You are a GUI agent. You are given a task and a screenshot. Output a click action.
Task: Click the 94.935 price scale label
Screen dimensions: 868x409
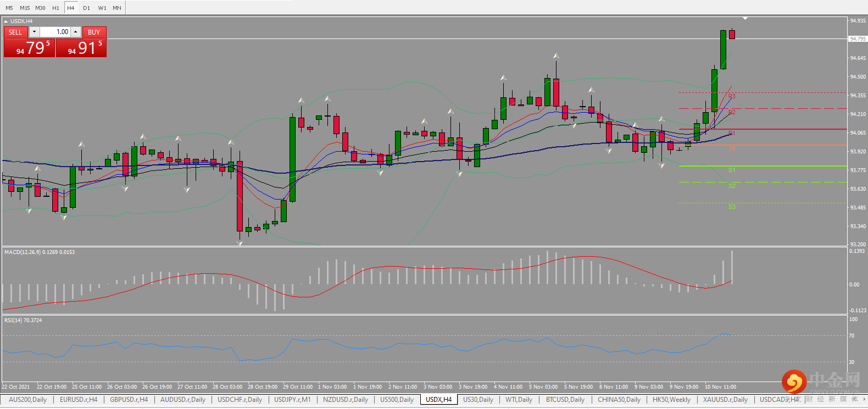(x=858, y=21)
